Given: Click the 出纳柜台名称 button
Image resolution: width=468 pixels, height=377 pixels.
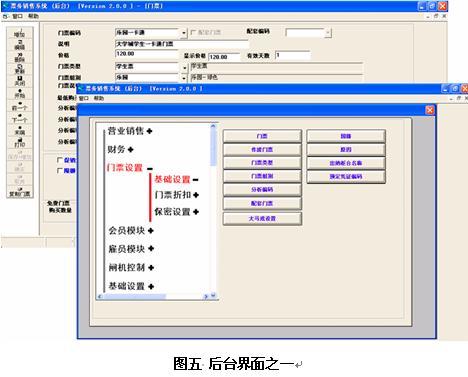Looking at the screenshot, I should (346, 163).
